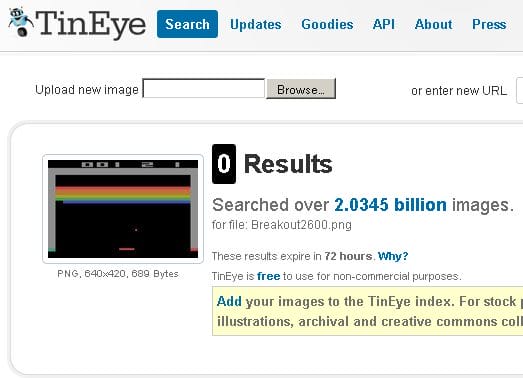
Task: Click the black 0 results count badge
Action: 224,164
